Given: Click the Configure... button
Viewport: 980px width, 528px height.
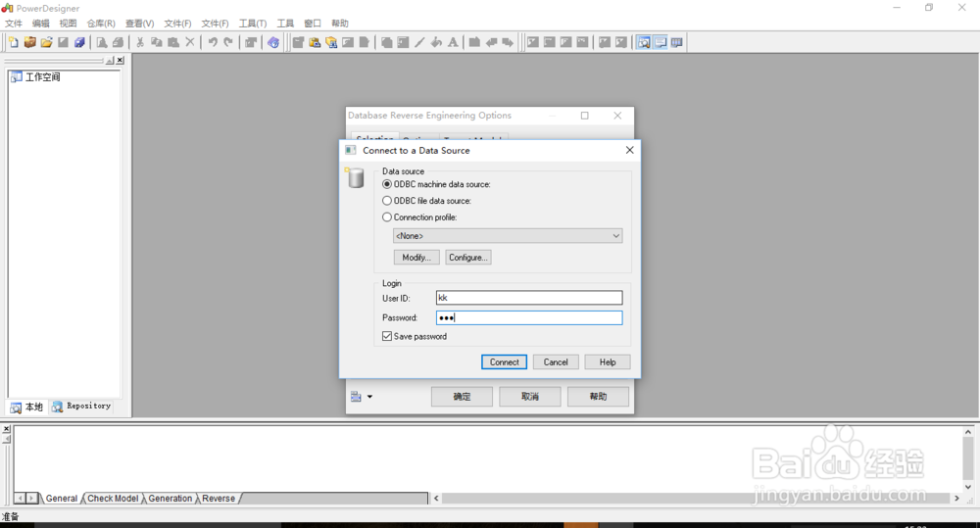Looking at the screenshot, I should pyautogui.click(x=468, y=257).
